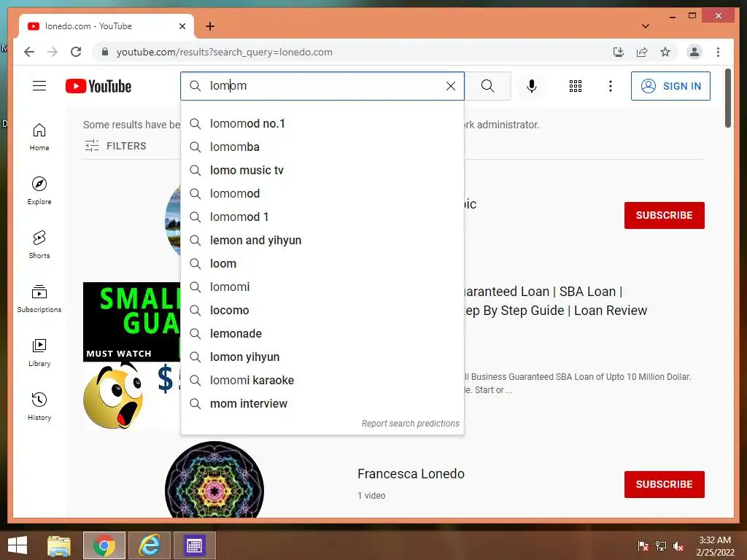
Task: Click the install/download icon in address bar
Action: point(619,52)
